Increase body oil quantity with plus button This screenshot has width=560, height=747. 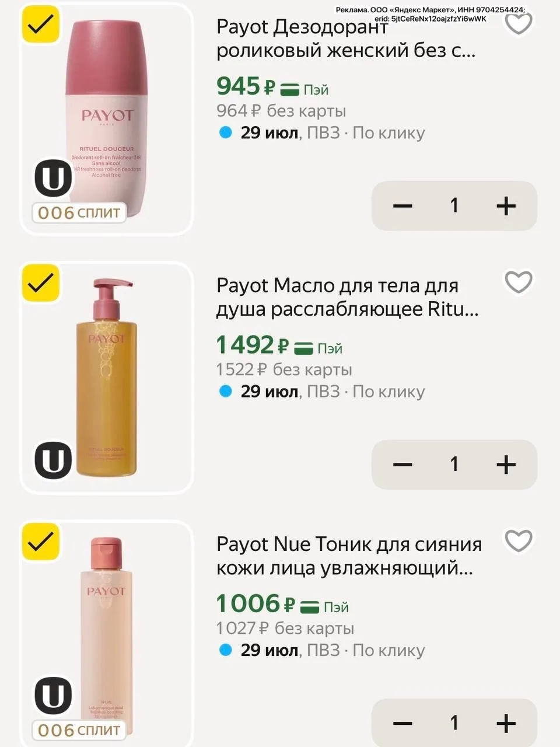coord(506,465)
